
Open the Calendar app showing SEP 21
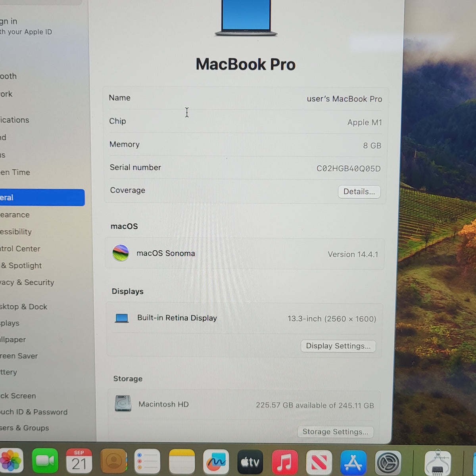pyautogui.click(x=79, y=461)
